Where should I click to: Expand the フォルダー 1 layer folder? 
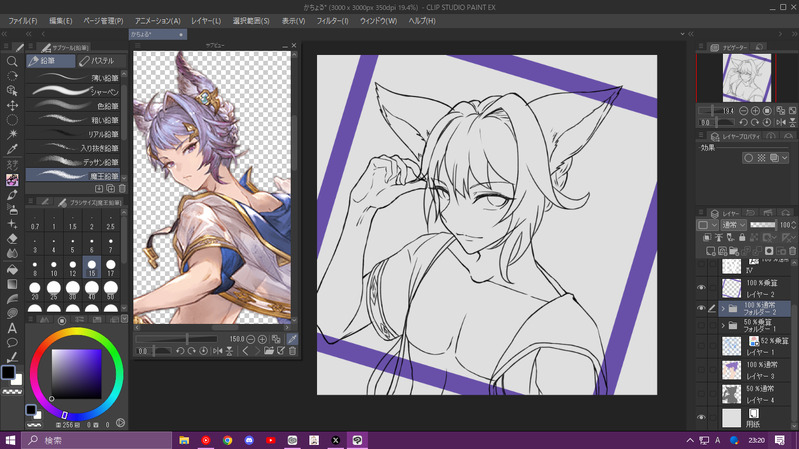tap(723, 325)
